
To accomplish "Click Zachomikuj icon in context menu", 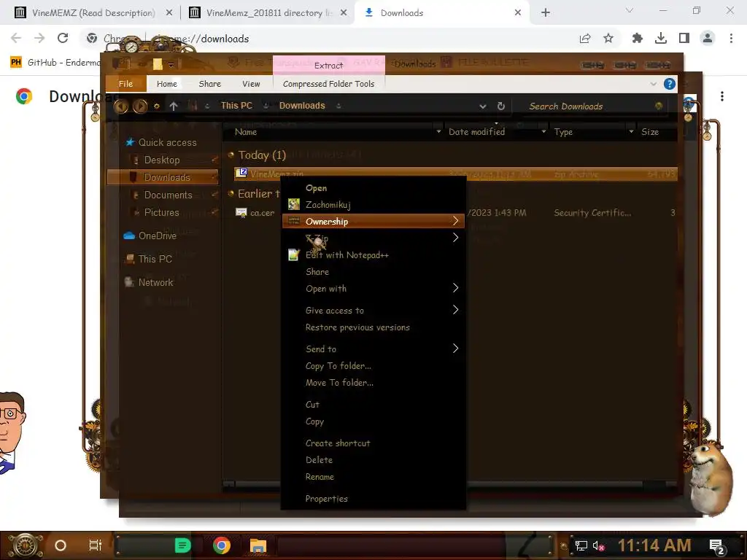I will pyautogui.click(x=294, y=204).
